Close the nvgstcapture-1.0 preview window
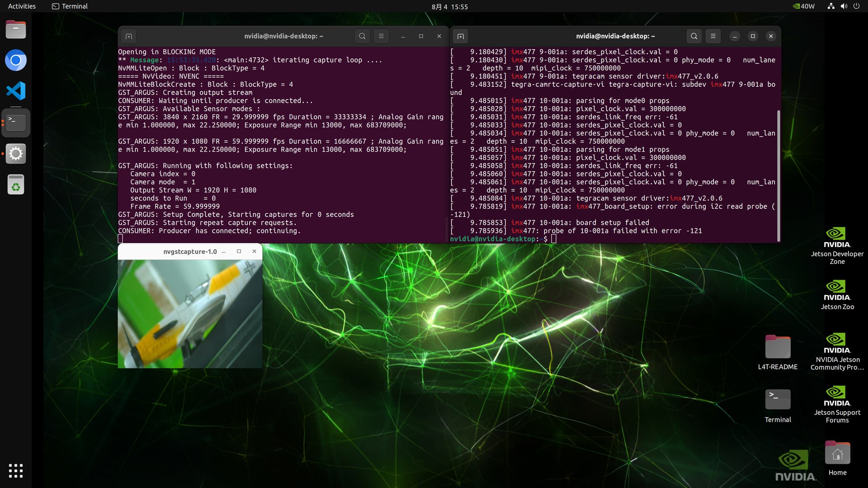Image resolution: width=868 pixels, height=488 pixels. click(254, 251)
